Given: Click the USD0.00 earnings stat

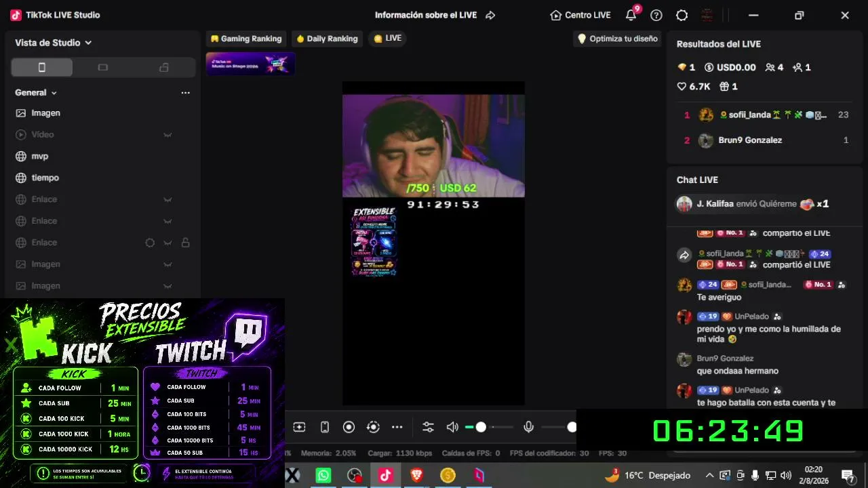Looking at the screenshot, I should (x=730, y=67).
